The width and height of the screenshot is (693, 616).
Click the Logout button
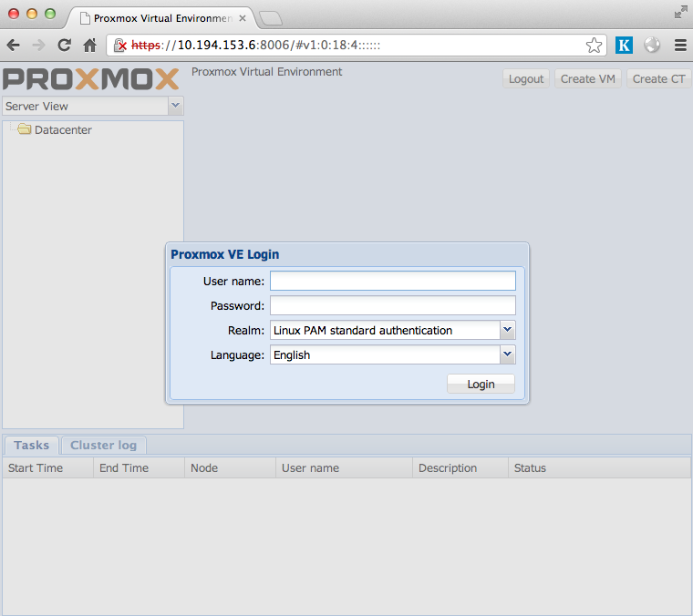click(526, 79)
